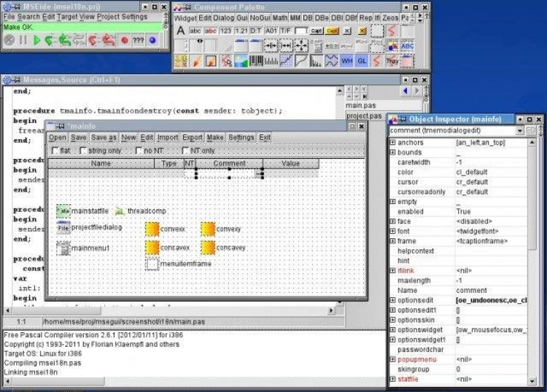Enable the 'flat' checkbox
Viewport: 547px width, 392px height.
click(x=55, y=151)
